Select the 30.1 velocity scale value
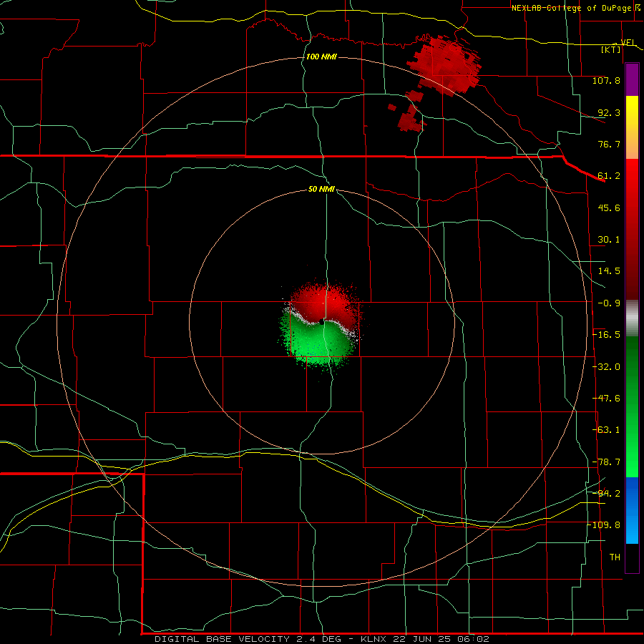644x644 pixels. [x=609, y=240]
